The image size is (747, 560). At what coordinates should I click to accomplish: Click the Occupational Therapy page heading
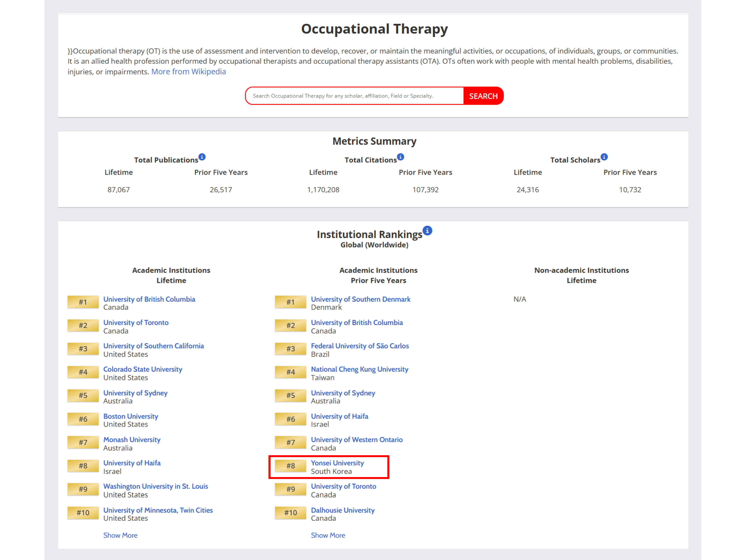(x=375, y=29)
